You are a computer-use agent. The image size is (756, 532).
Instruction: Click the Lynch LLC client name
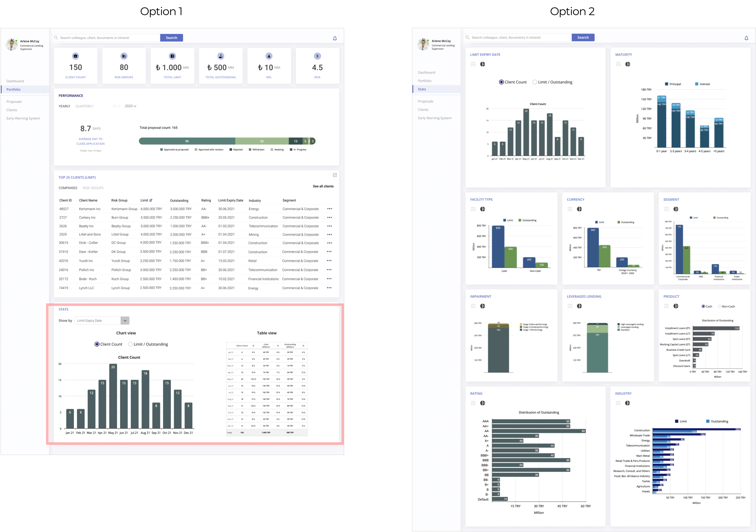(87, 288)
